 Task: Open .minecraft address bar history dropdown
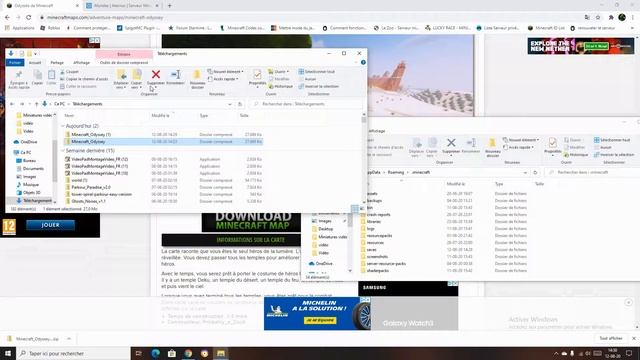(525, 172)
